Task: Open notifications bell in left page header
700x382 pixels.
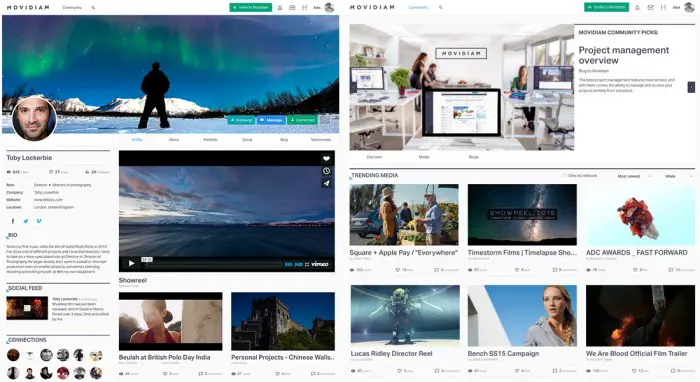Action: point(280,8)
